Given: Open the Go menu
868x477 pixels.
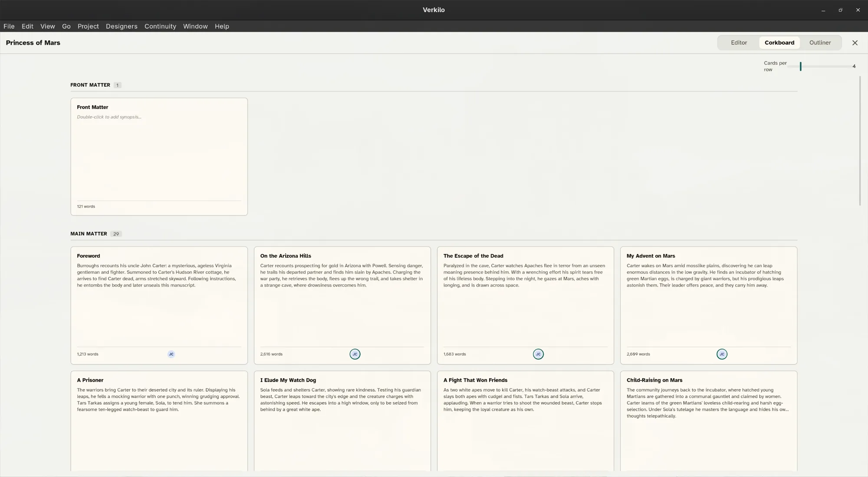Looking at the screenshot, I should [x=66, y=26].
